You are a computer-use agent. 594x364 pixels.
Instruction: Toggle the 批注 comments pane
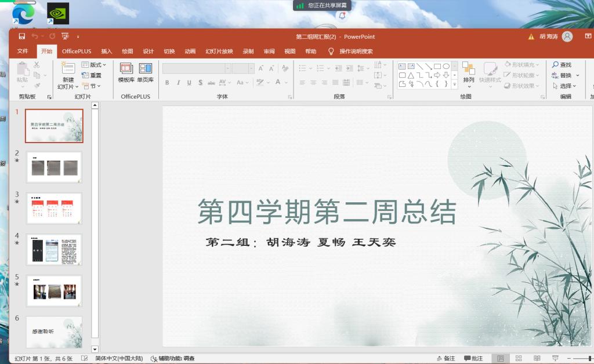[473, 359]
